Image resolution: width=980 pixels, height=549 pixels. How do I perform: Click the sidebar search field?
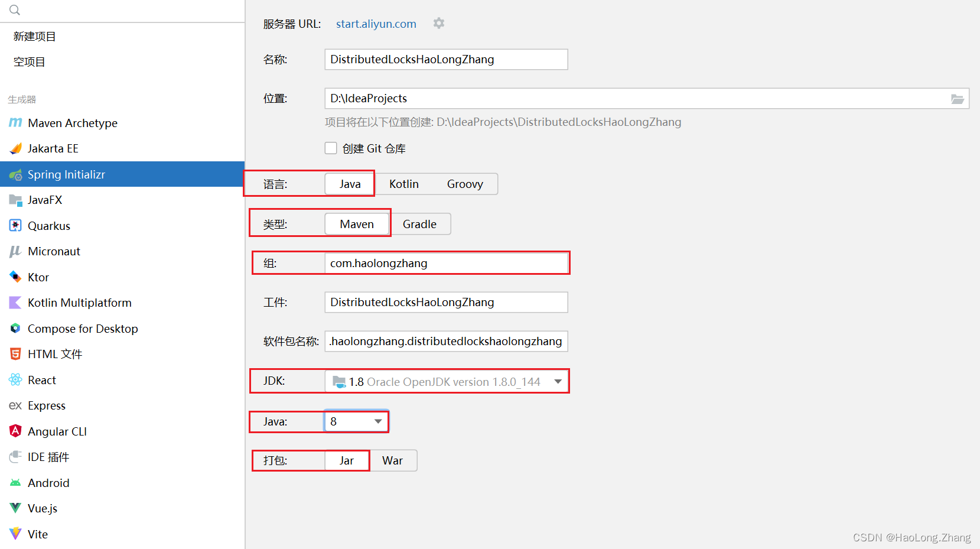(x=122, y=11)
